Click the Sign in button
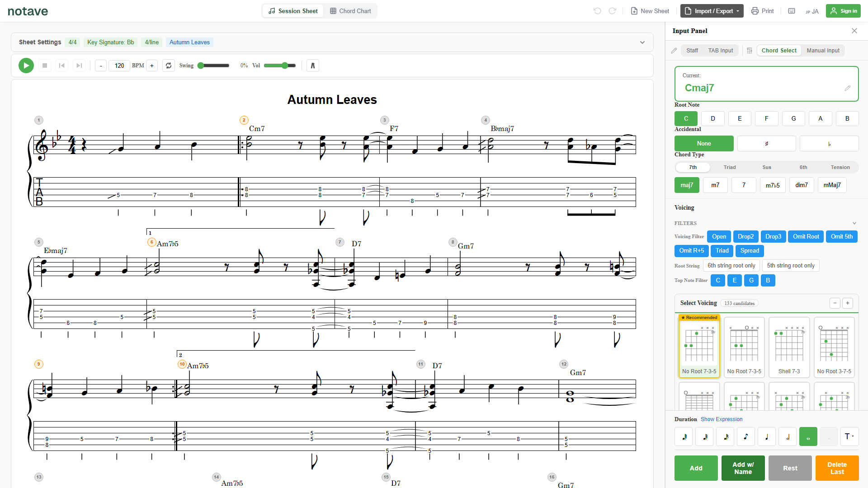Image resolution: width=868 pixels, height=488 pixels. click(x=843, y=11)
